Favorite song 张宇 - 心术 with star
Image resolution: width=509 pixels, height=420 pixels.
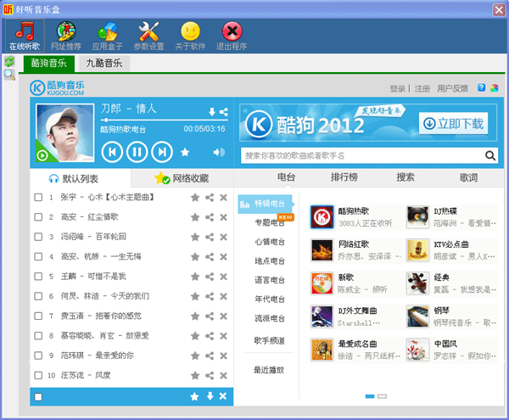(x=195, y=197)
